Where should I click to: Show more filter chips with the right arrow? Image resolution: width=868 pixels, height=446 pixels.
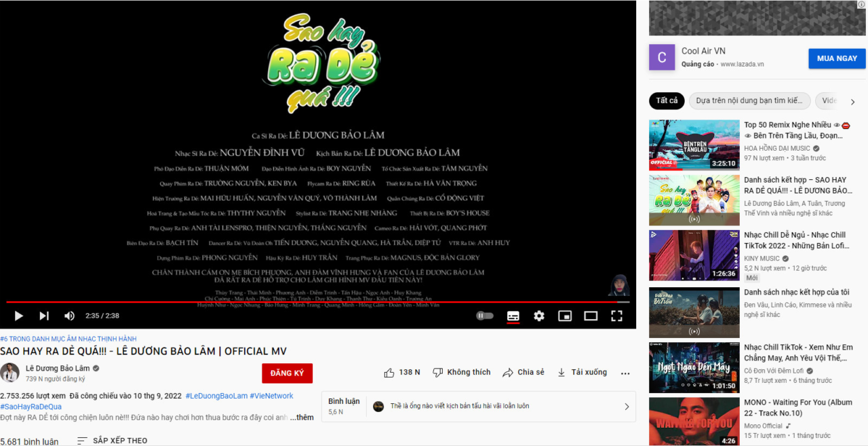852,101
